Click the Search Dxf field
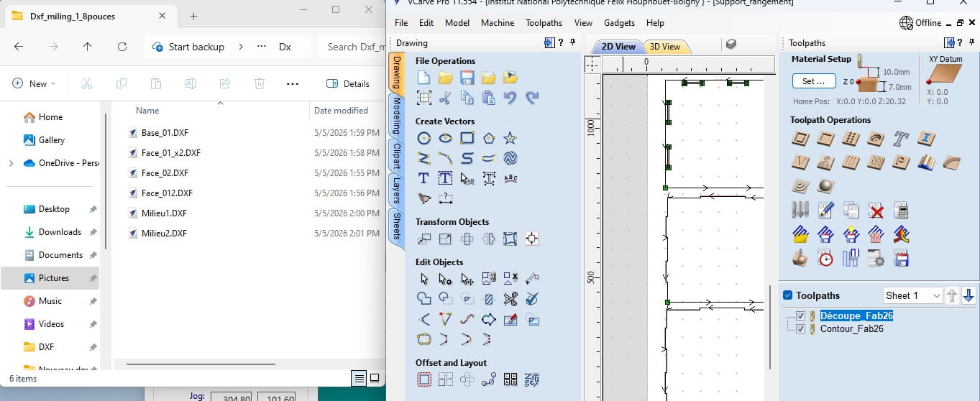This screenshot has width=980, height=401. tap(352, 47)
